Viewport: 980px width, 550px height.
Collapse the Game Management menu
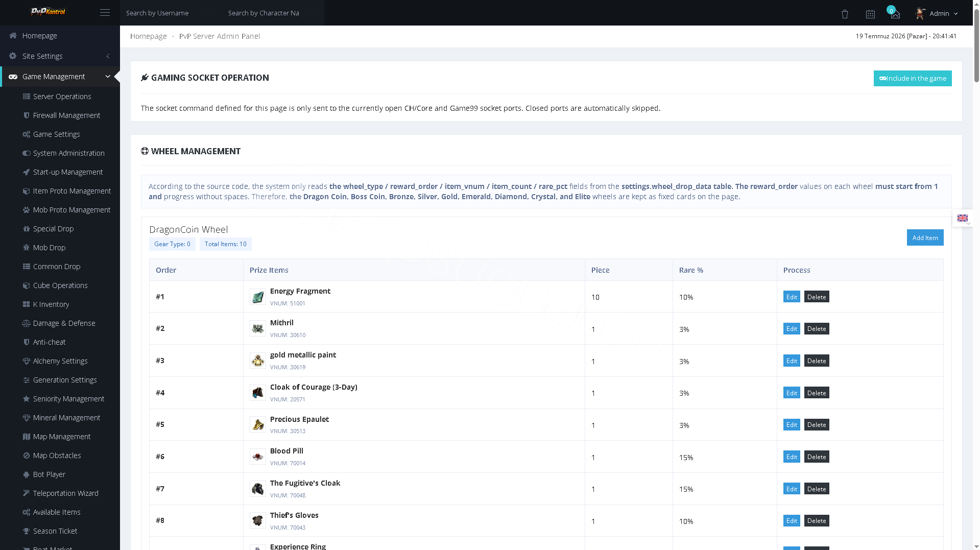click(60, 77)
